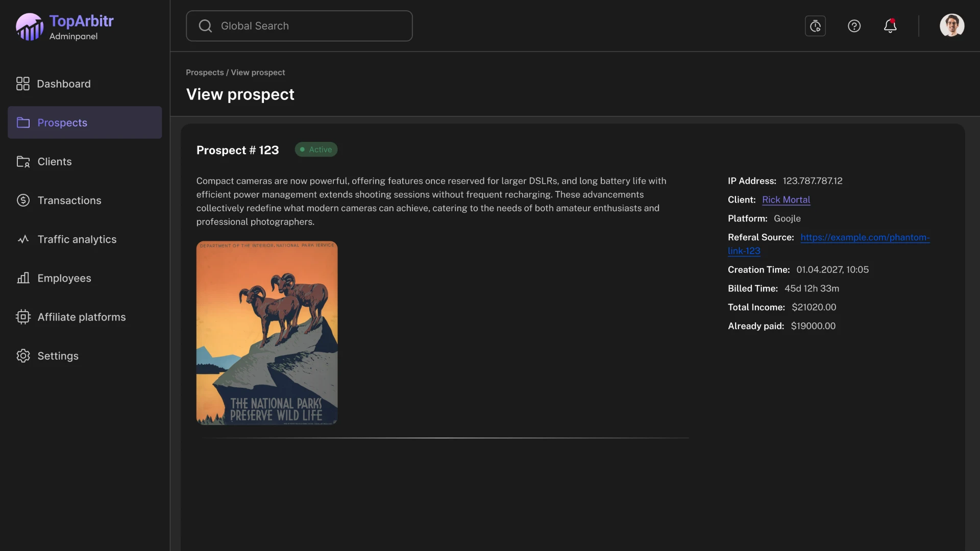
Task: Click the search magnifier icon
Action: (205, 26)
